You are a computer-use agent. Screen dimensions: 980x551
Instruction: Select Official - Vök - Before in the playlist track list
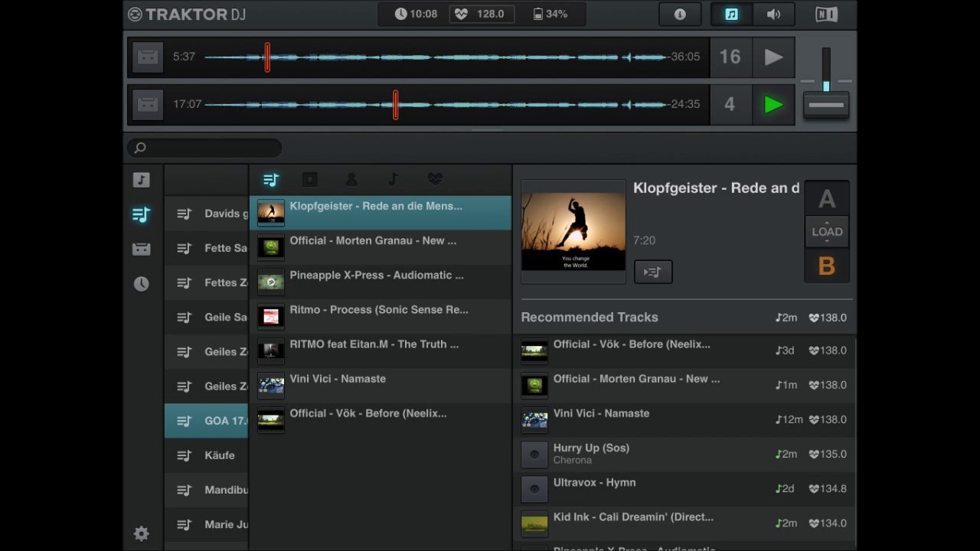coord(381,419)
